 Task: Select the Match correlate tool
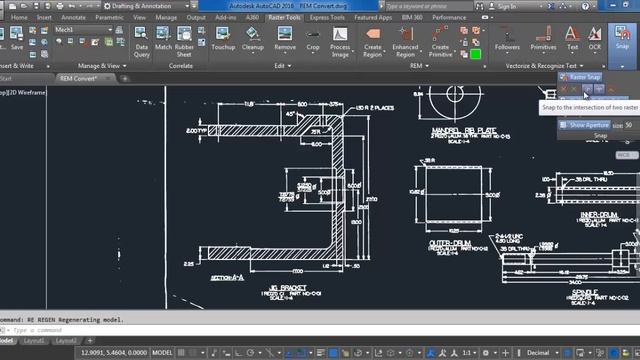(x=163, y=38)
